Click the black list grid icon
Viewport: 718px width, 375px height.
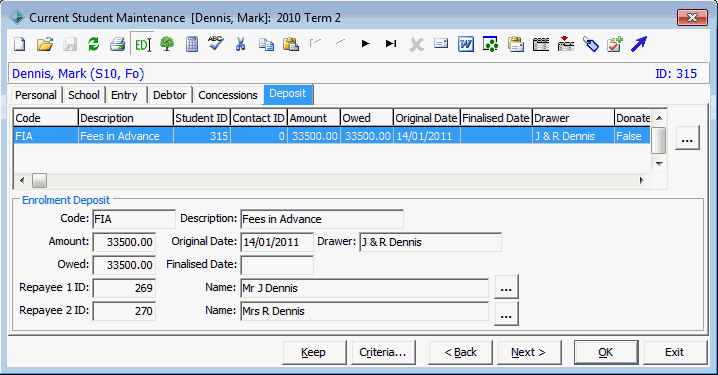click(541, 44)
